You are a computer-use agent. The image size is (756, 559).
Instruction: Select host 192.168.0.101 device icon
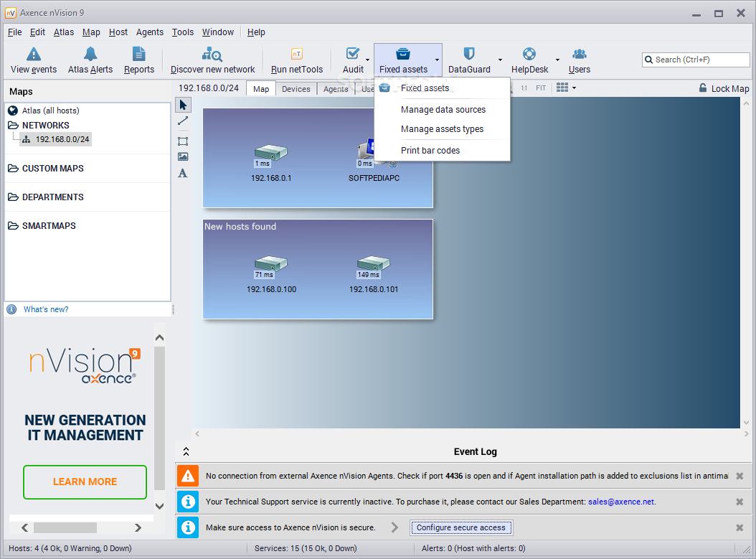coord(373,263)
